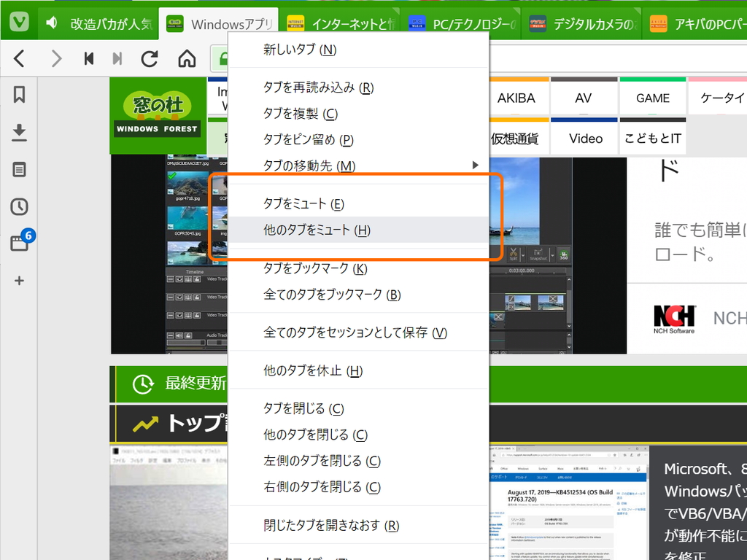
Task: Reload the current page
Action: tap(150, 58)
